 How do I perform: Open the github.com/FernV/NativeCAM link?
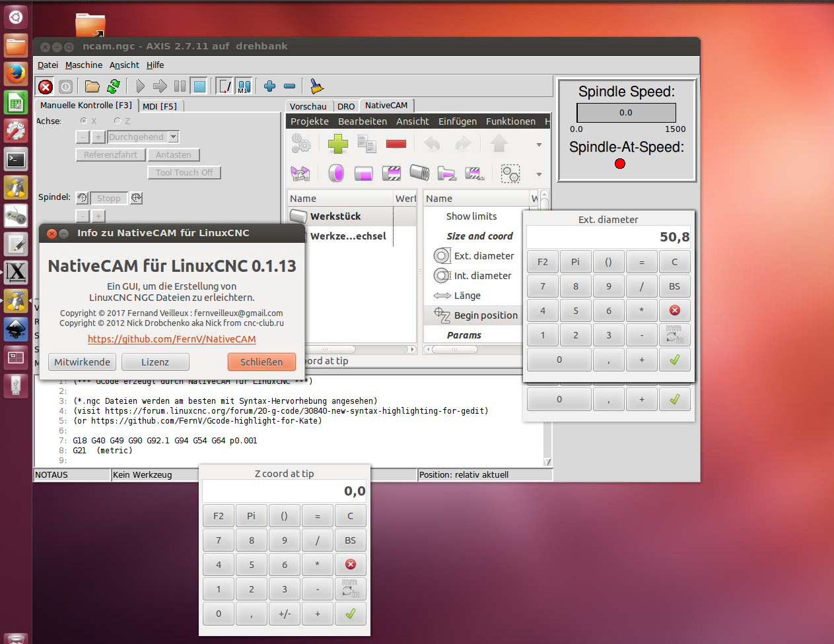click(172, 339)
